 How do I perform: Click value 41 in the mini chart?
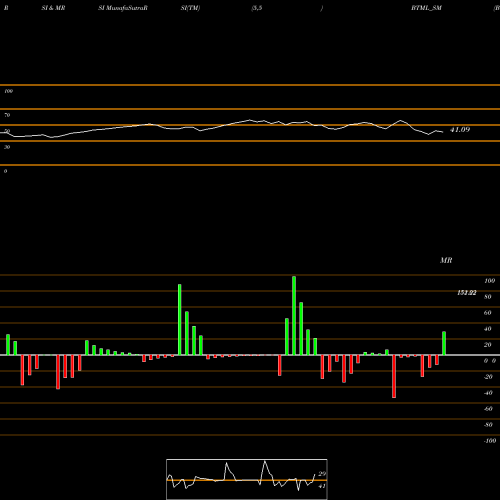tap(322, 486)
